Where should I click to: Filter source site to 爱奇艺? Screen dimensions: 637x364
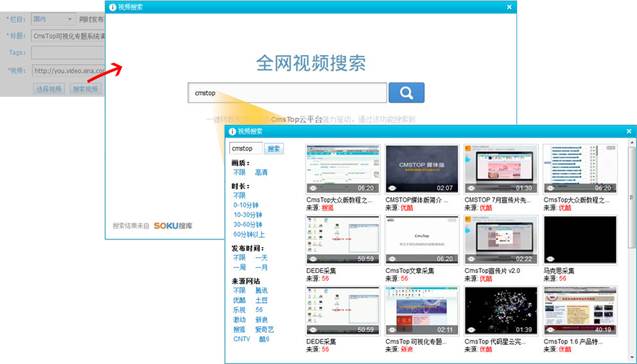pyautogui.click(x=264, y=329)
